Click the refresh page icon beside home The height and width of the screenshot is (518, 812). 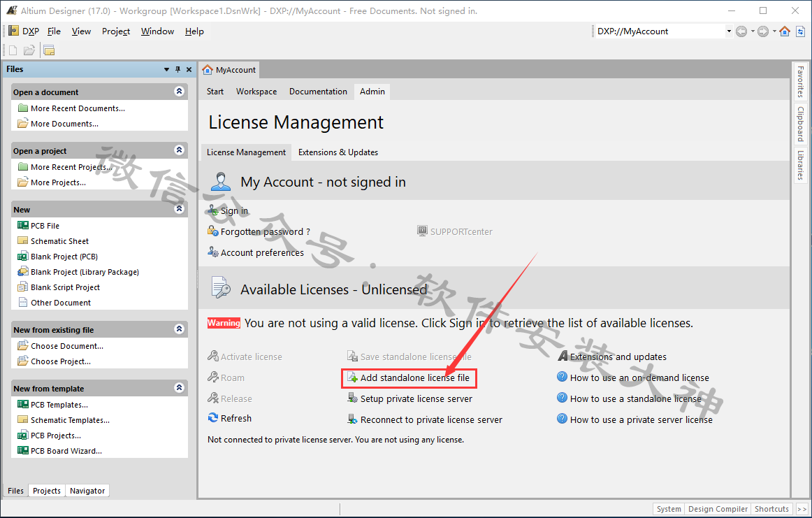800,31
